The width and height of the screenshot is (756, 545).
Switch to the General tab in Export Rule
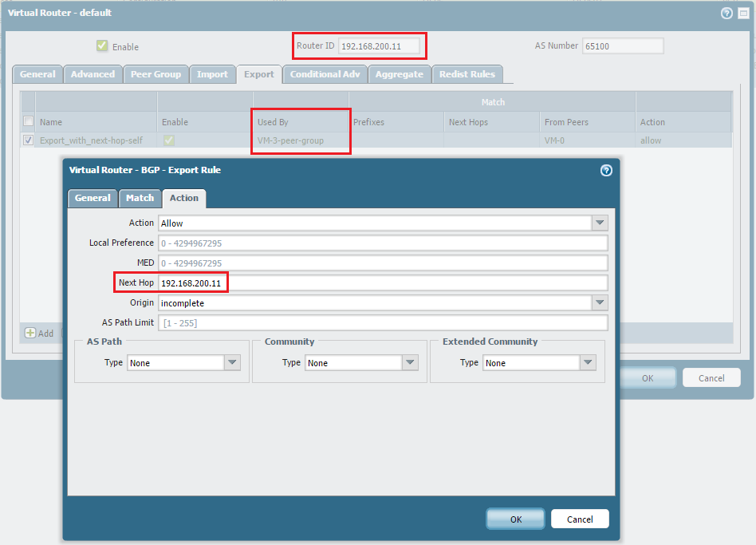(x=93, y=198)
